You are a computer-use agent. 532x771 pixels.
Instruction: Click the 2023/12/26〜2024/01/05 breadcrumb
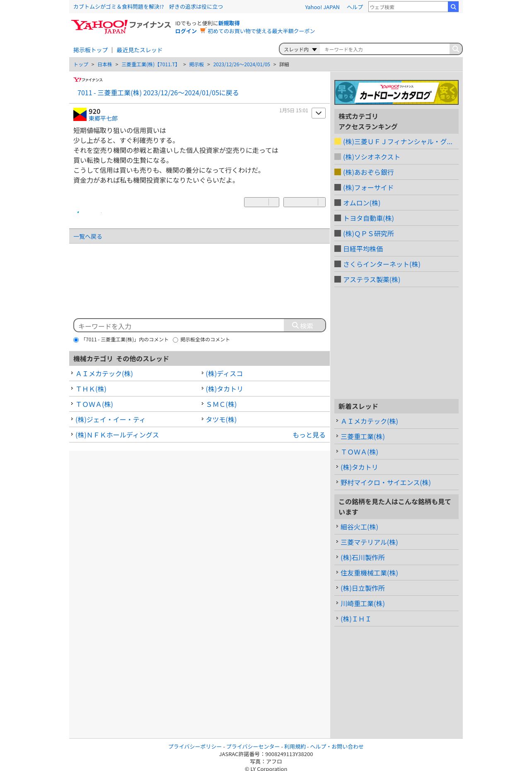point(242,65)
